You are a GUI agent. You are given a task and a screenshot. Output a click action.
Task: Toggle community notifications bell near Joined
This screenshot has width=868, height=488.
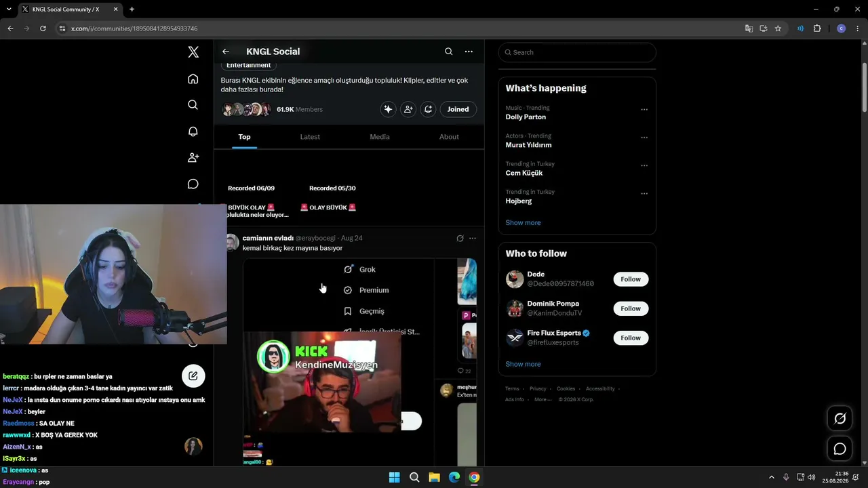tap(428, 109)
